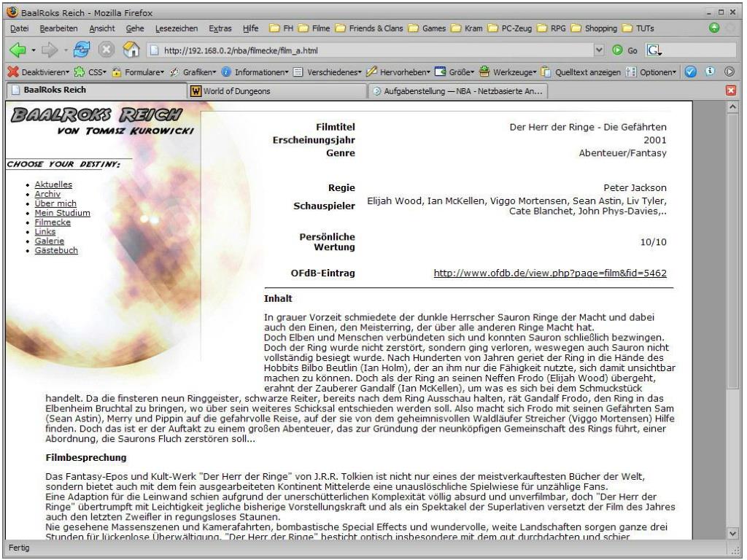Open the Optionen developer menu
The image size is (747, 560).
click(651, 72)
